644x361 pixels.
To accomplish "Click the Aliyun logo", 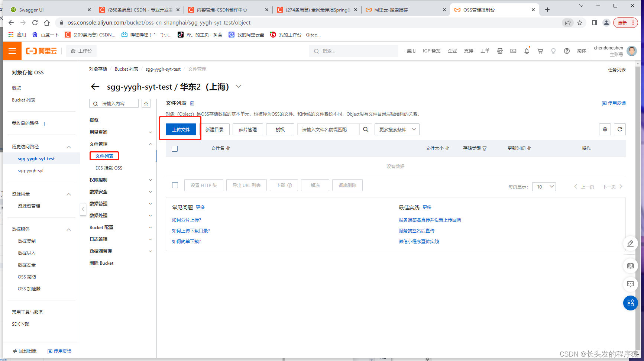I will point(41,51).
